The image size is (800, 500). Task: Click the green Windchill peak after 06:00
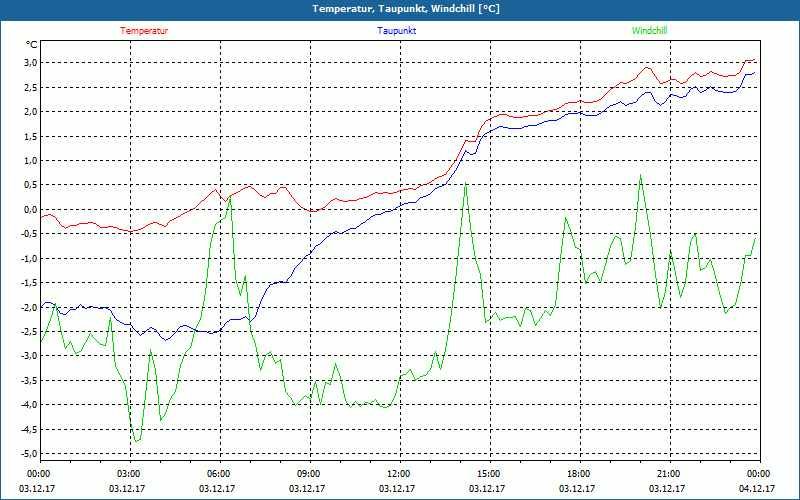tap(230, 196)
